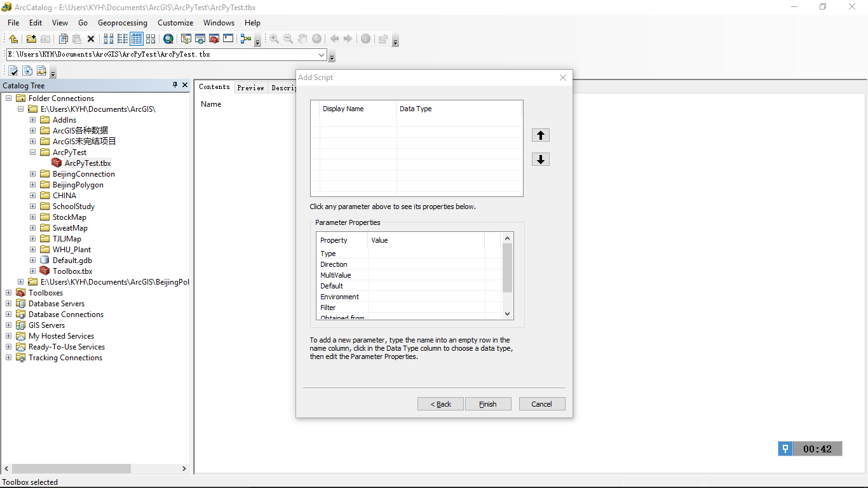This screenshot has height=488, width=868.
Task: Open the Customize menu
Action: [175, 23]
